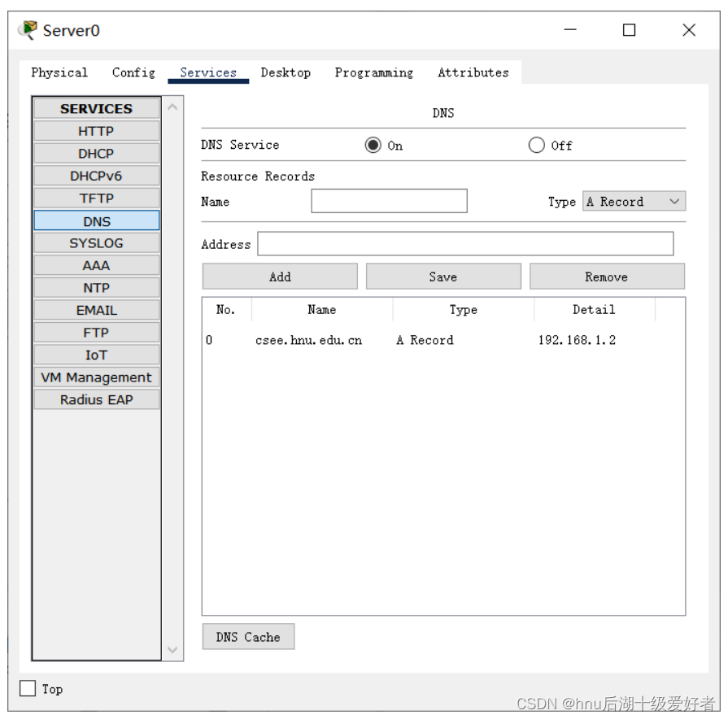Select the HTTP service
The image size is (728, 719).
click(x=97, y=132)
